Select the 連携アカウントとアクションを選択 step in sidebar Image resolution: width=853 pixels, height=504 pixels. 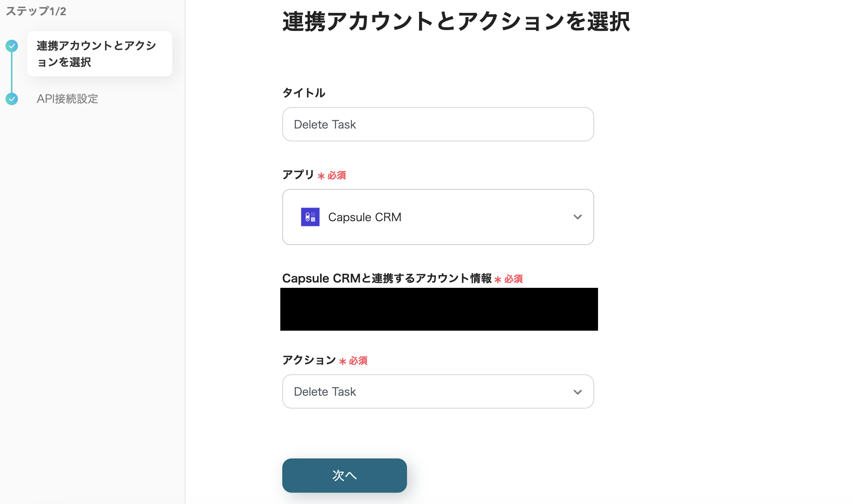pyautogui.click(x=99, y=54)
